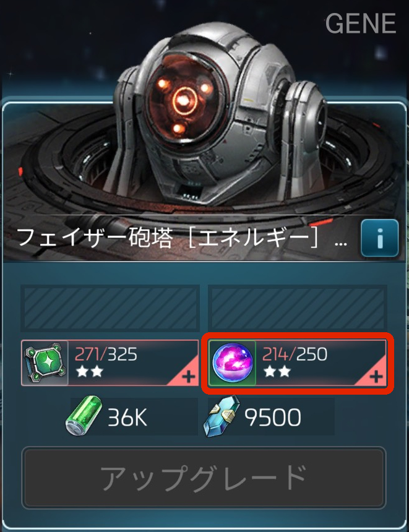Click the フェイザー砲塔 title text

click(93, 238)
